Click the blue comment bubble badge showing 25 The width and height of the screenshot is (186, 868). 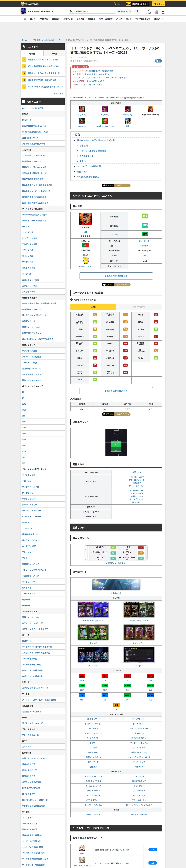coord(158,61)
